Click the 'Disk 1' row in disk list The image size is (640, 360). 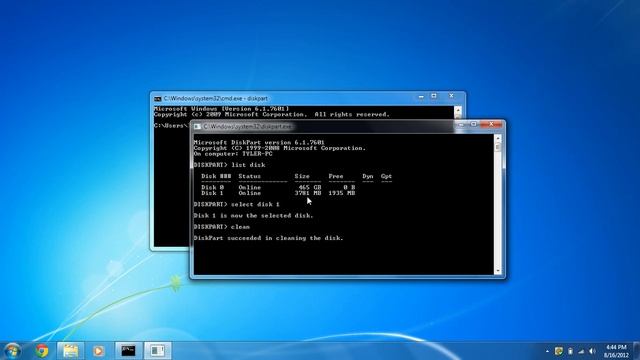tap(278, 193)
